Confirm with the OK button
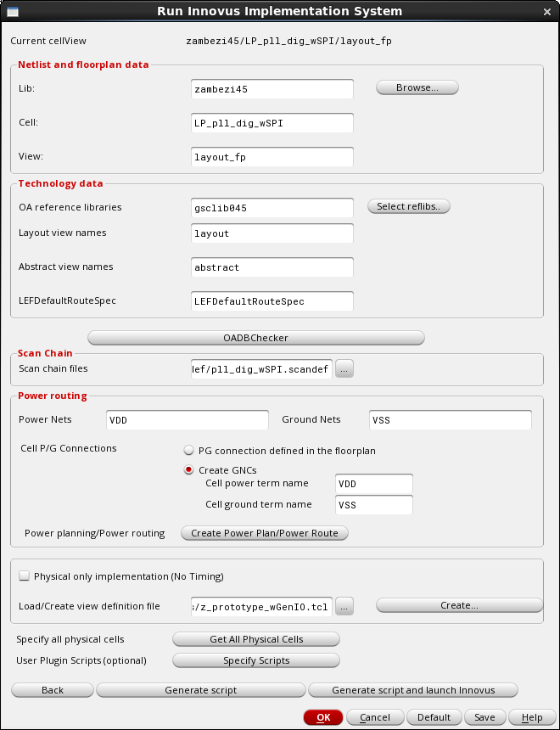Viewport: 560px width, 730px height. (x=323, y=717)
